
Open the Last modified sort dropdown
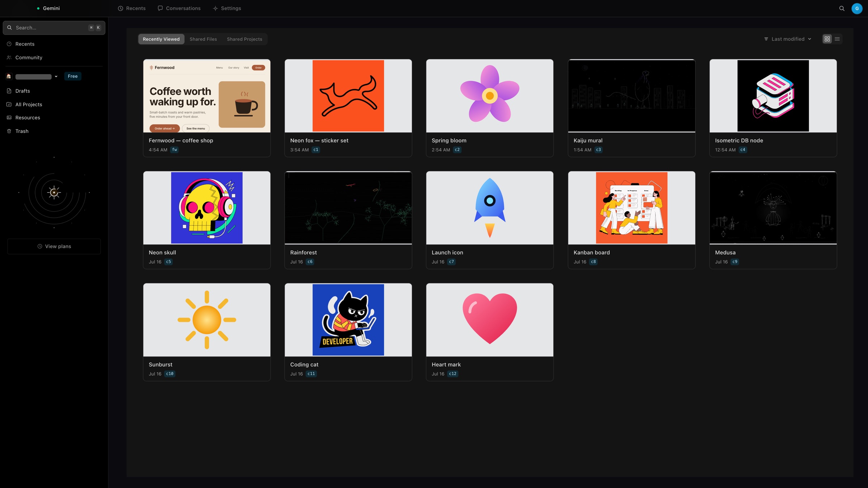click(x=788, y=39)
